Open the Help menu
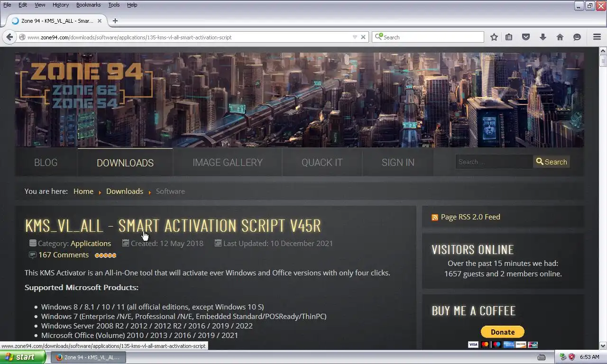 (132, 5)
